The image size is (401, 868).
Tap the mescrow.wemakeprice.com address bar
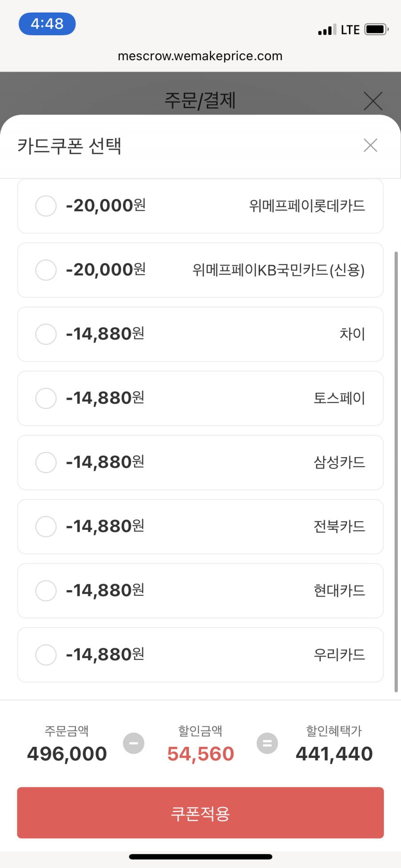pos(200,56)
